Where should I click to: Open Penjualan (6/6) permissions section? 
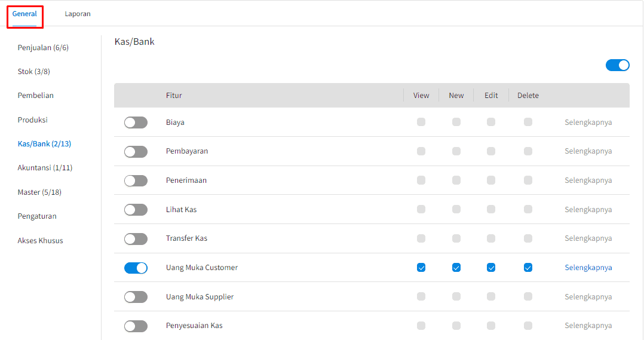point(43,47)
